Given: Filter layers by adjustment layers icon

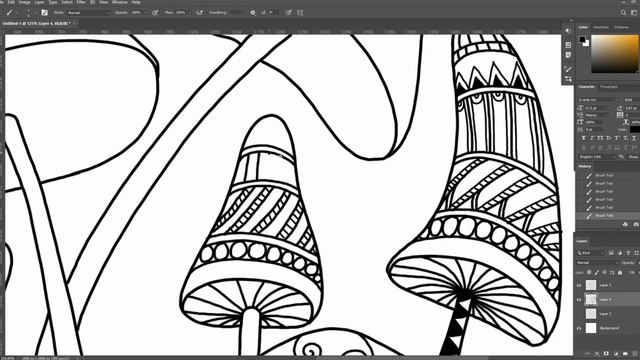Looking at the screenshot, I should 620,253.
